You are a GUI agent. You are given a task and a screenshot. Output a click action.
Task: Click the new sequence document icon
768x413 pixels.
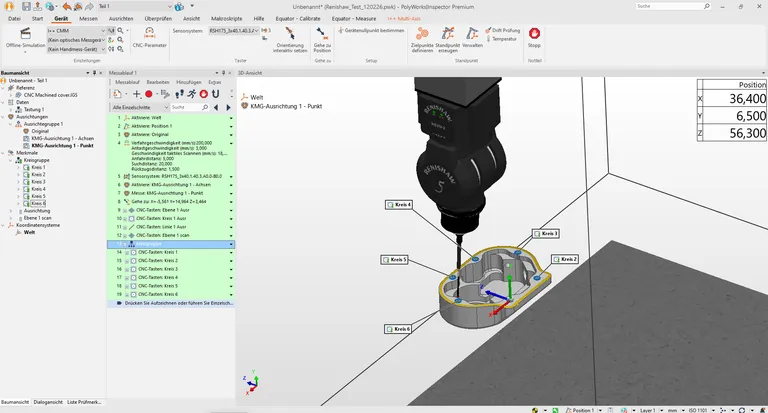pos(117,94)
